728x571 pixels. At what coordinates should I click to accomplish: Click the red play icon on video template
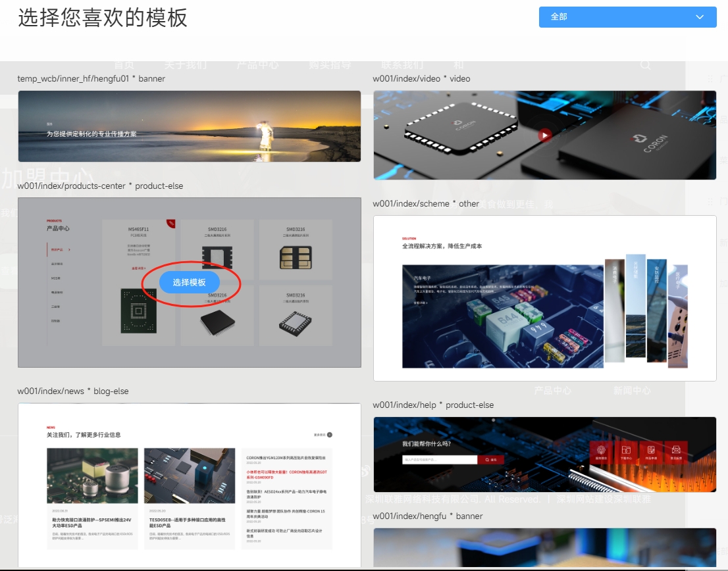544,135
